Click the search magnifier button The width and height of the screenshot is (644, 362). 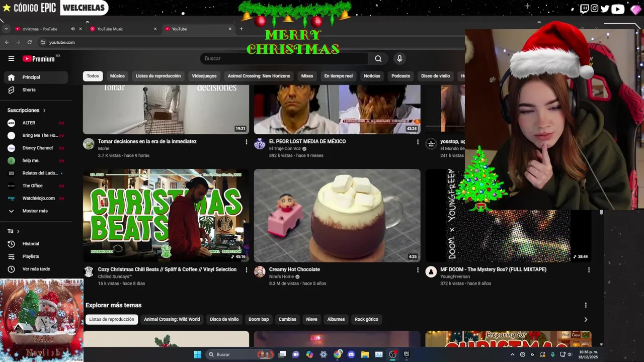[x=378, y=59]
